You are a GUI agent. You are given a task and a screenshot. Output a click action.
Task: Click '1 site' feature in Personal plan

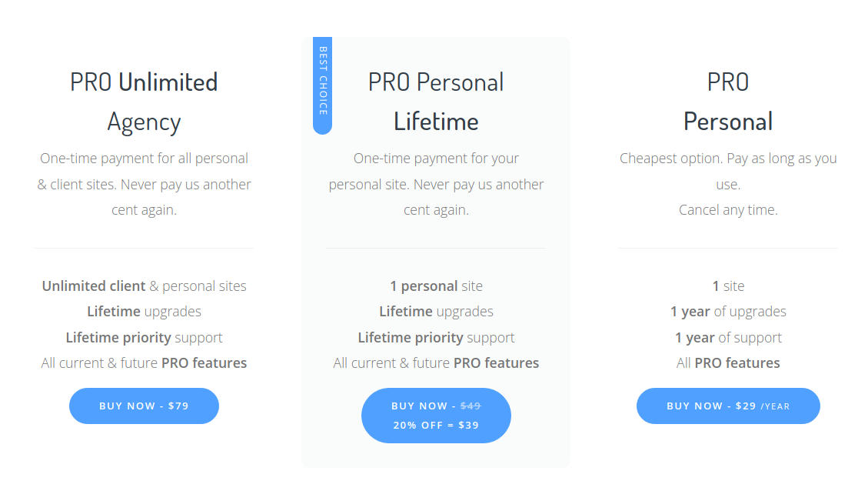pos(728,286)
